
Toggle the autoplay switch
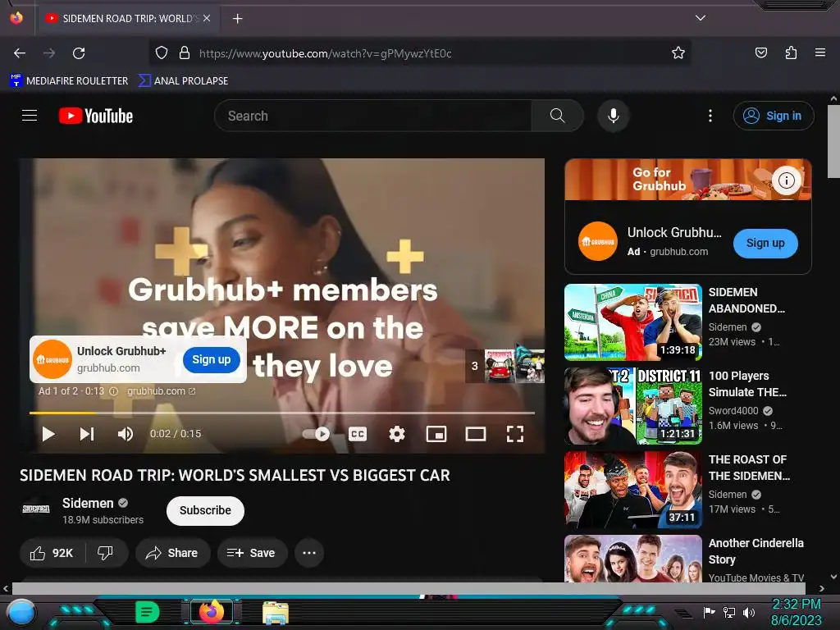point(316,434)
